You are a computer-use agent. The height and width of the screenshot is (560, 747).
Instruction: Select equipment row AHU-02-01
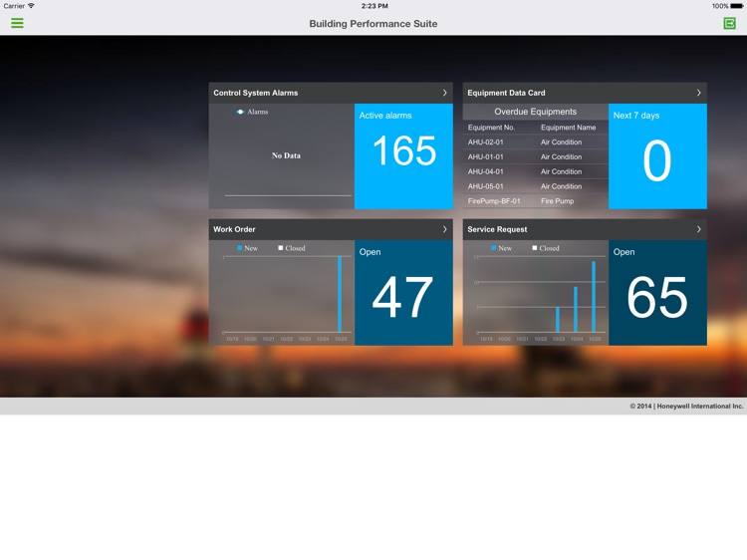pyautogui.click(x=535, y=142)
